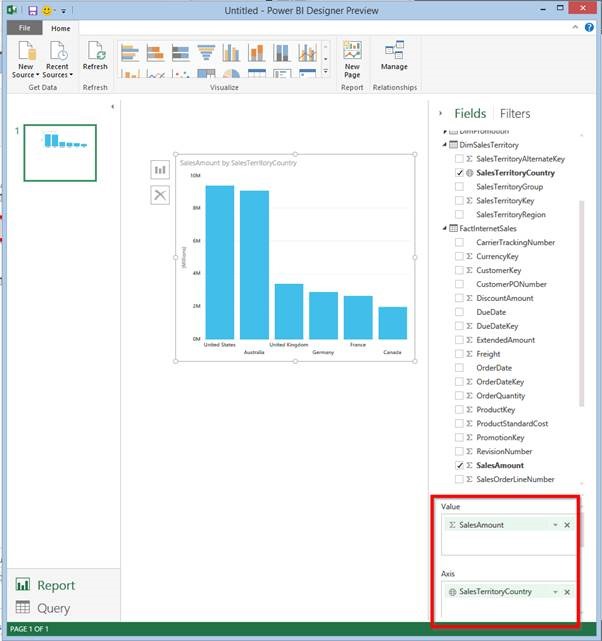Select the 100% stacked bar chart visualization
The height and width of the screenshot is (641, 602).
tap(181, 53)
